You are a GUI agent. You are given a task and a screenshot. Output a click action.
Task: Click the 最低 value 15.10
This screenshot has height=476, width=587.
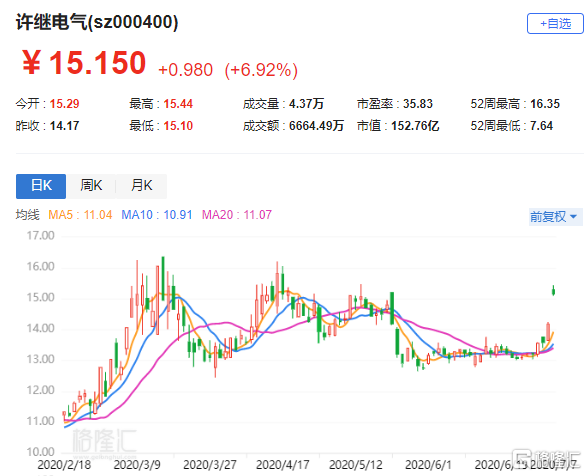(178, 126)
